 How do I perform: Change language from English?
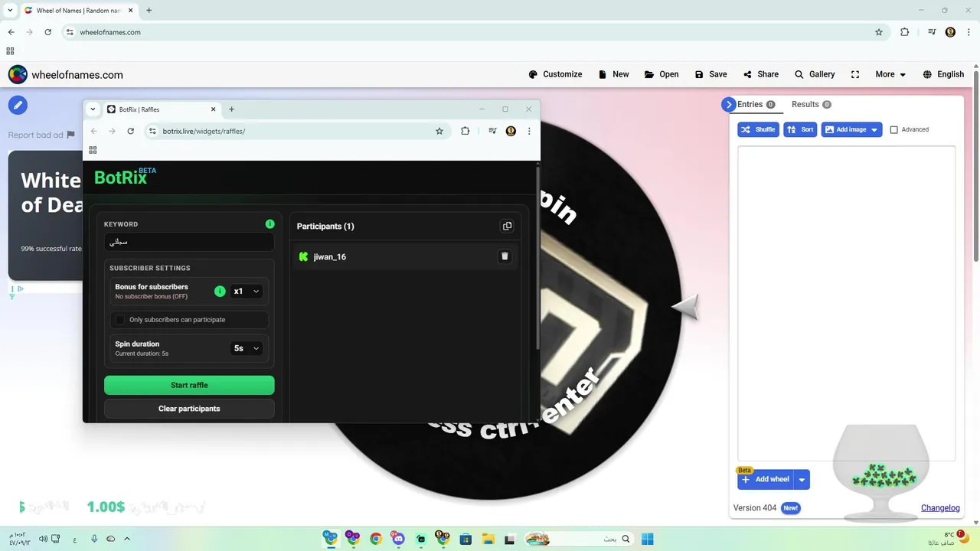(943, 74)
